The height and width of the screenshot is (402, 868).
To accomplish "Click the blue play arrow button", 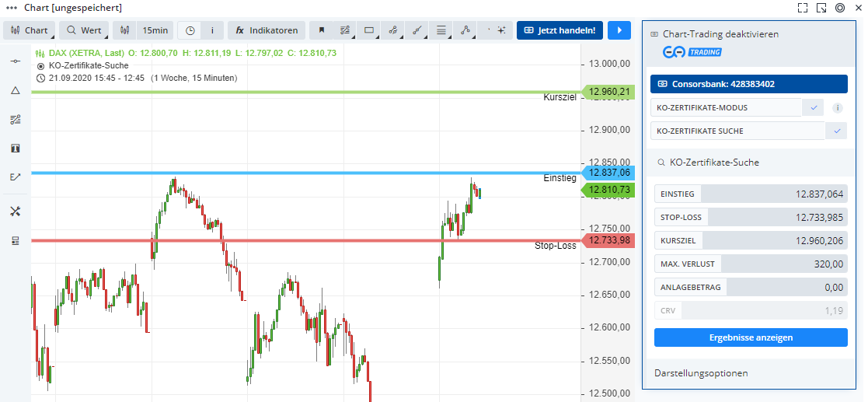I will [619, 30].
